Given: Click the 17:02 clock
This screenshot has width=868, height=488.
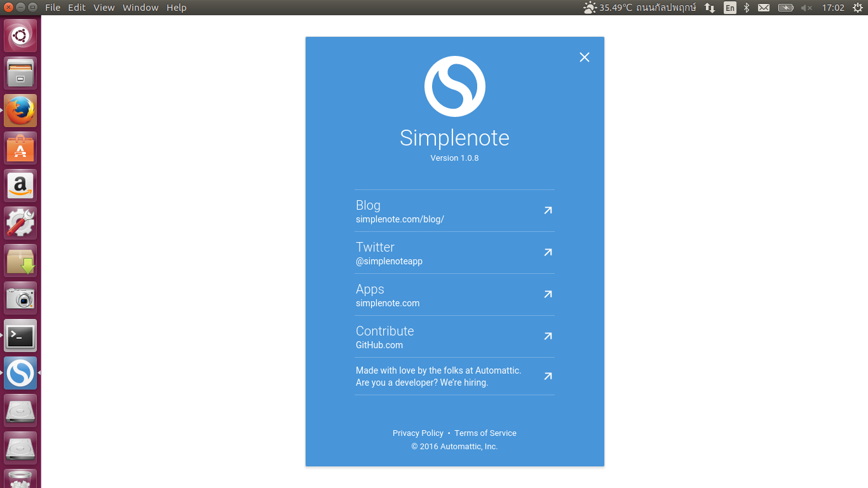Looking at the screenshot, I should [833, 8].
